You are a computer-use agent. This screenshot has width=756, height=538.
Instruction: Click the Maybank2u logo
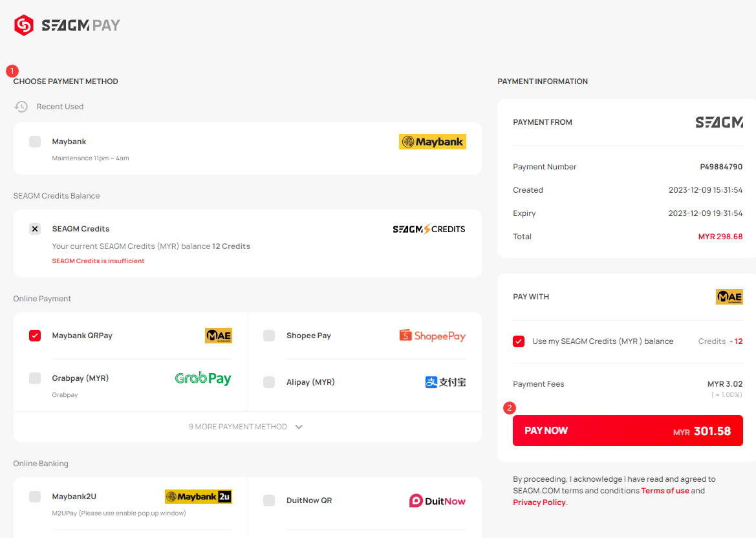click(198, 497)
